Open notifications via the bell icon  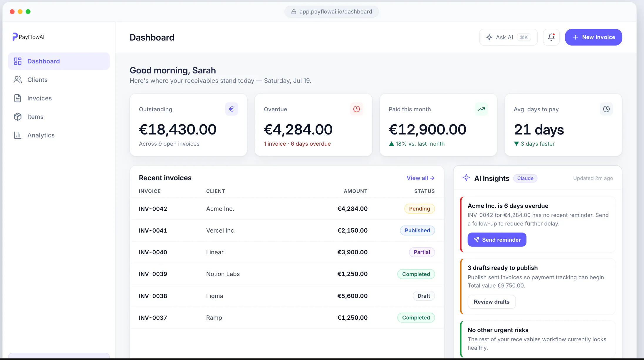click(551, 37)
